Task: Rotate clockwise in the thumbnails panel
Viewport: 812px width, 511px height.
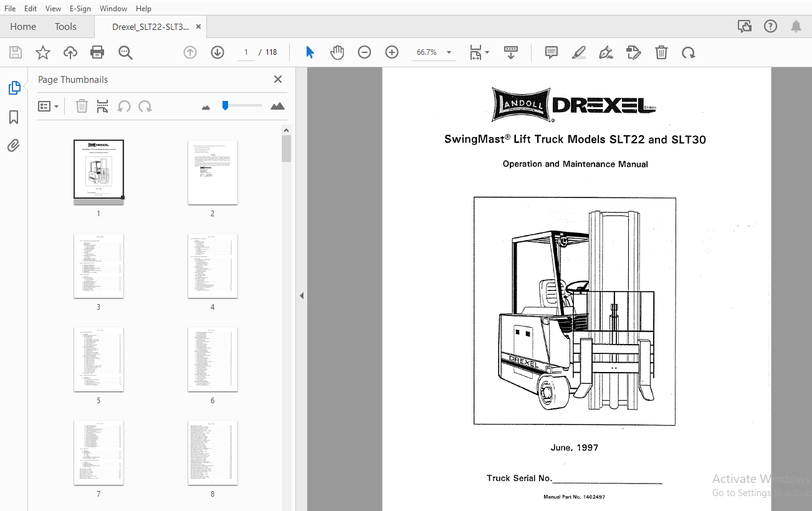Action: (145, 107)
